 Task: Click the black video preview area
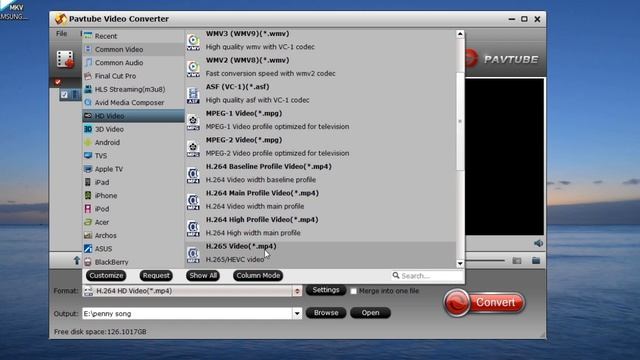tap(504, 157)
